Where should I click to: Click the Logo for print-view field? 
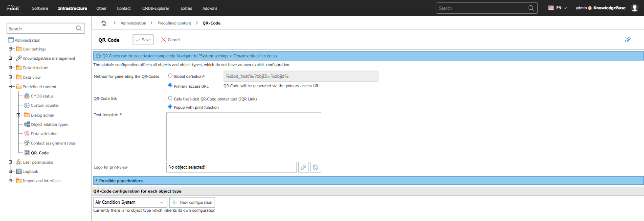coord(231,167)
